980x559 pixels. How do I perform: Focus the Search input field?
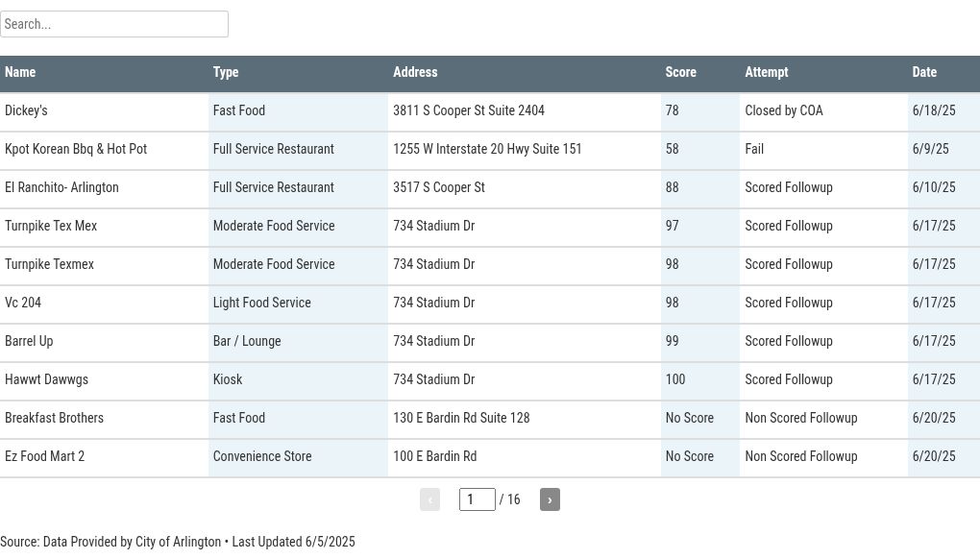click(x=114, y=24)
